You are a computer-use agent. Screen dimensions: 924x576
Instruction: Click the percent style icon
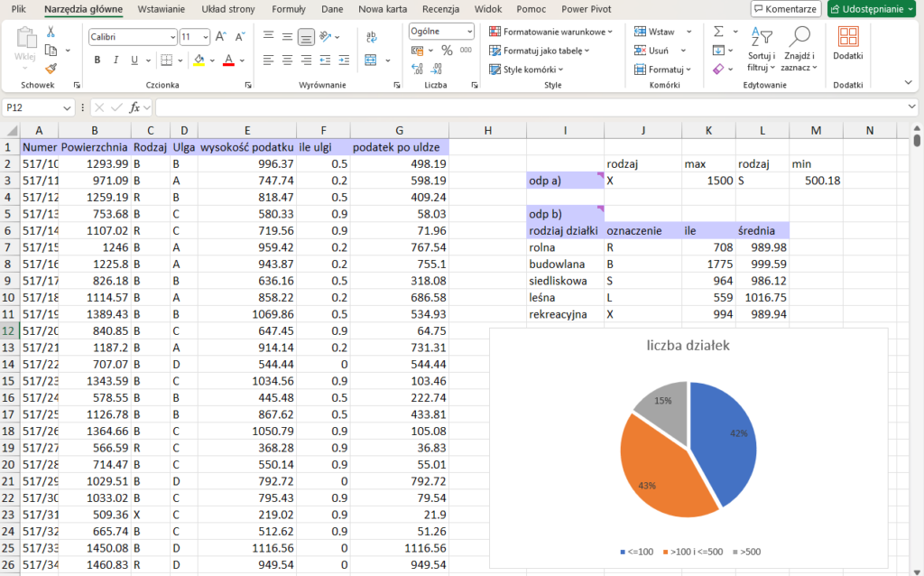446,51
